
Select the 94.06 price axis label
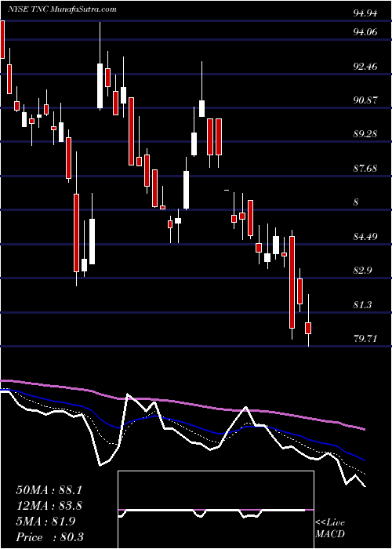click(365, 32)
